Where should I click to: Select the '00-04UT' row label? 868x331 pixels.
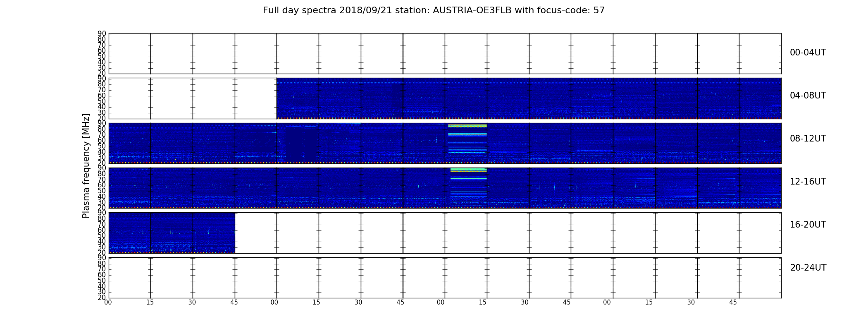pos(808,53)
